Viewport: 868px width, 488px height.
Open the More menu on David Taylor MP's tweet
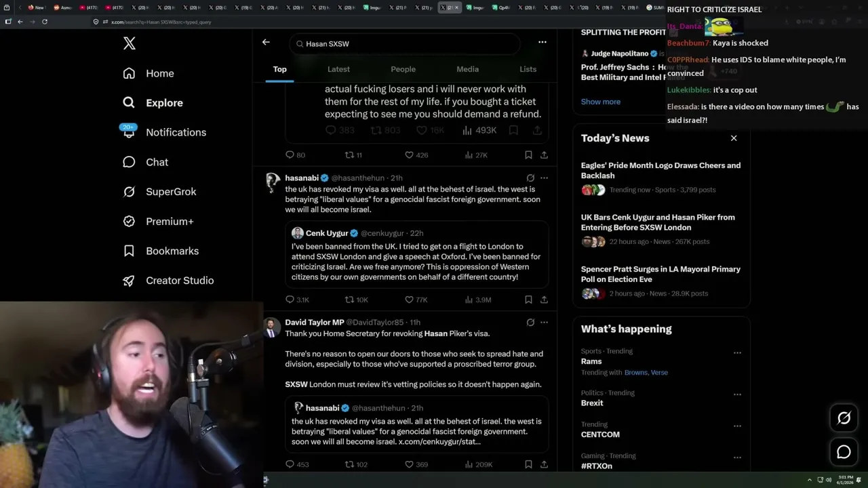tap(544, 323)
